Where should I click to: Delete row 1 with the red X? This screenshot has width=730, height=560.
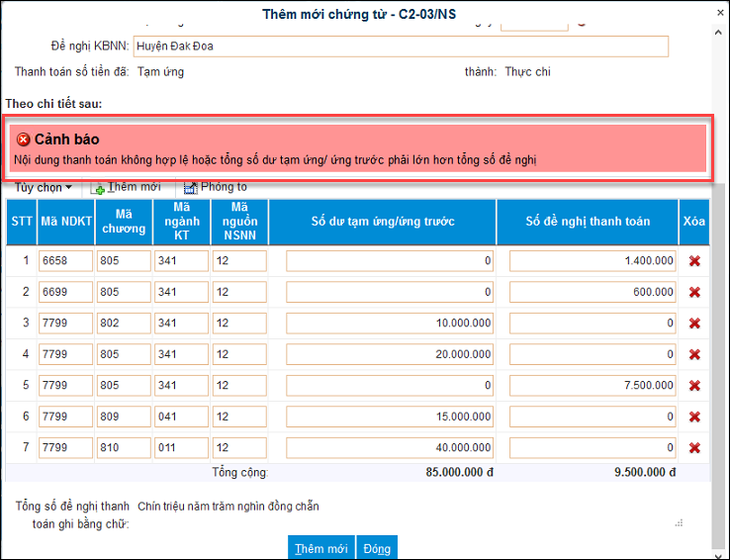click(694, 261)
